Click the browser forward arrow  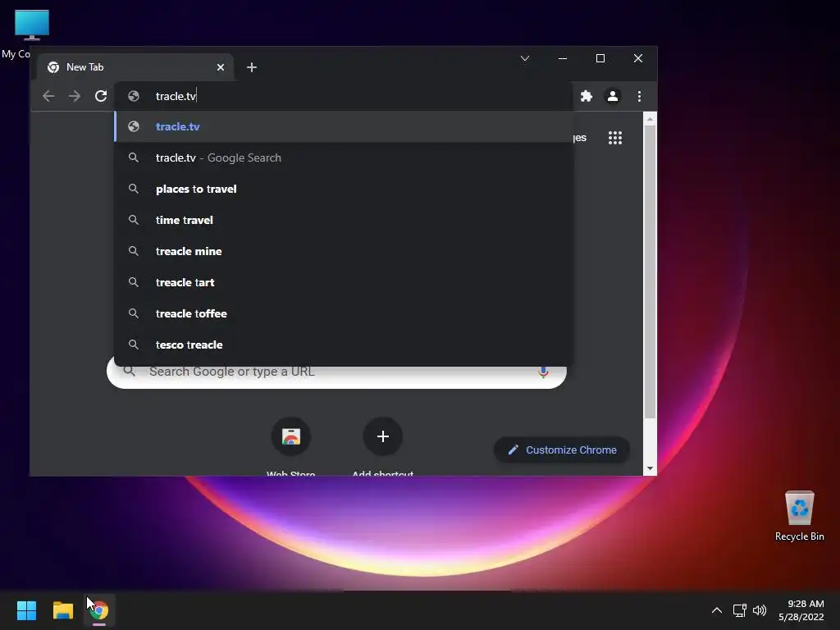click(x=75, y=96)
